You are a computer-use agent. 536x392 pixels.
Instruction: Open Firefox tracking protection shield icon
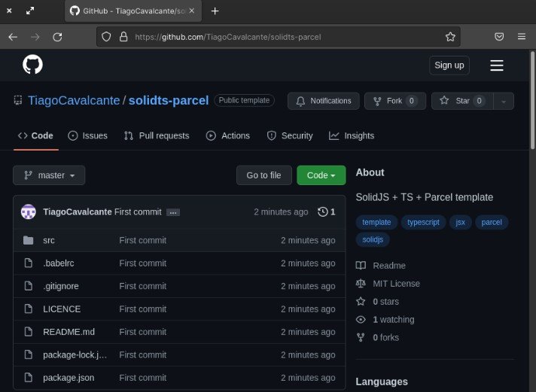106,37
